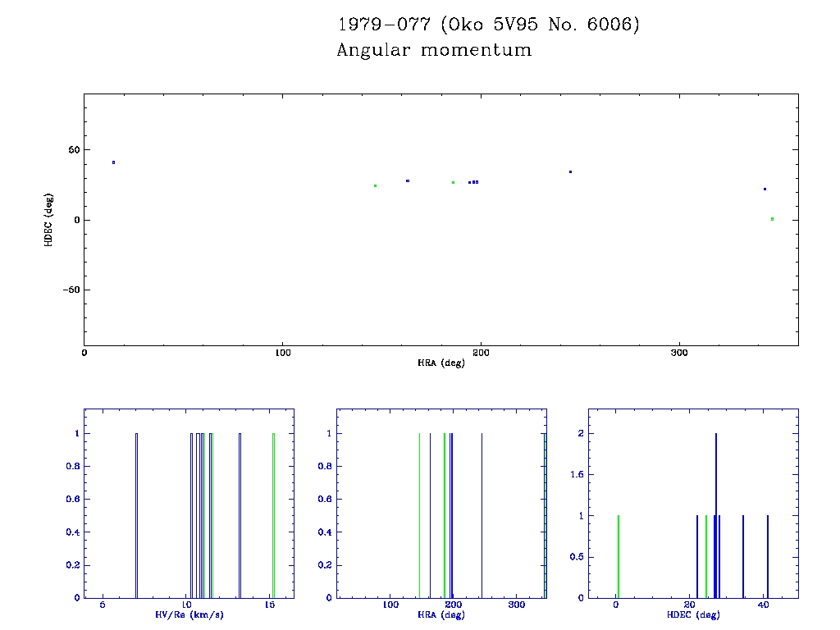The width and height of the screenshot is (840, 630).
Task: Select the blue data point near HRA 15, HDEC 41
Action: [113, 162]
